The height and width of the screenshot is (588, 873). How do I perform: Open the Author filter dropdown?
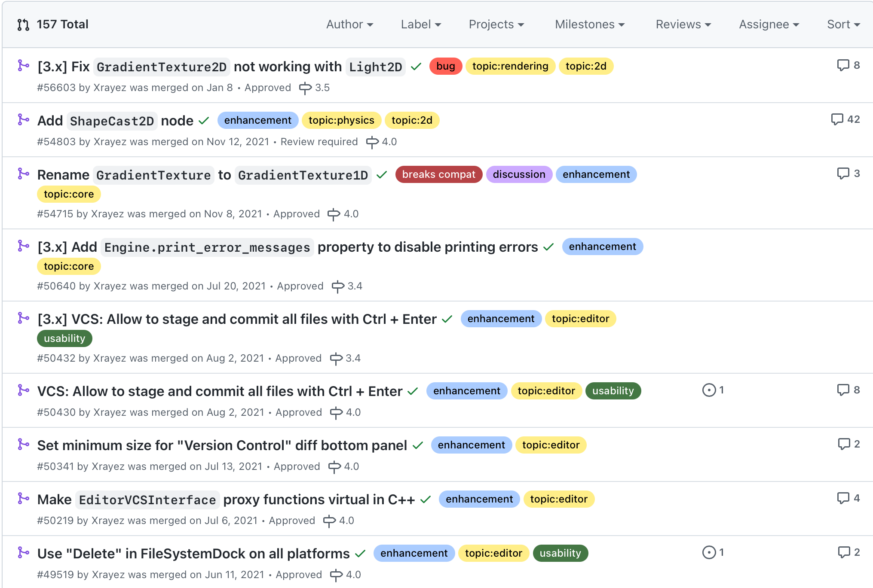(x=349, y=24)
